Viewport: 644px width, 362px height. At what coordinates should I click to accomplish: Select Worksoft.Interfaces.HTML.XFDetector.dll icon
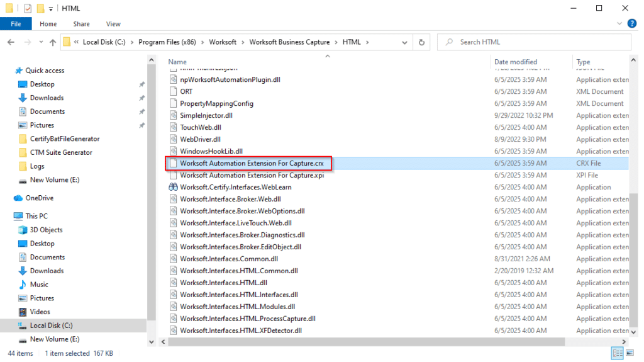coord(174,331)
